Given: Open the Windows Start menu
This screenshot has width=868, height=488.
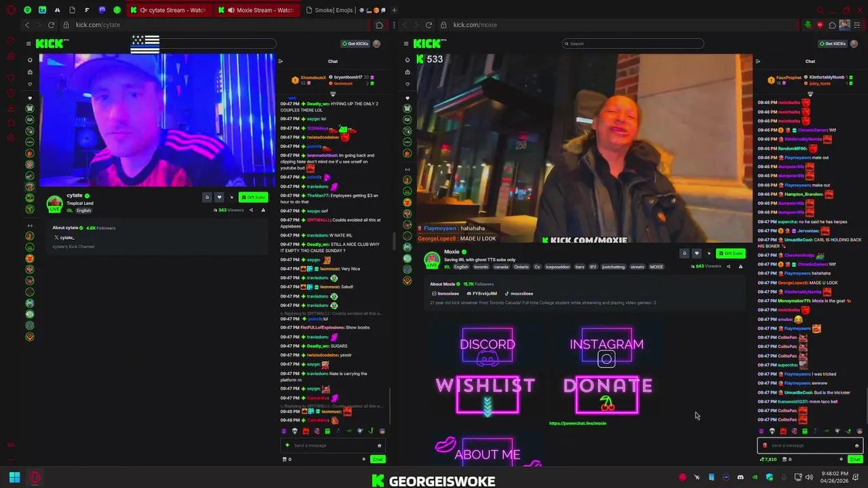Looking at the screenshot, I should pyautogui.click(x=14, y=477).
